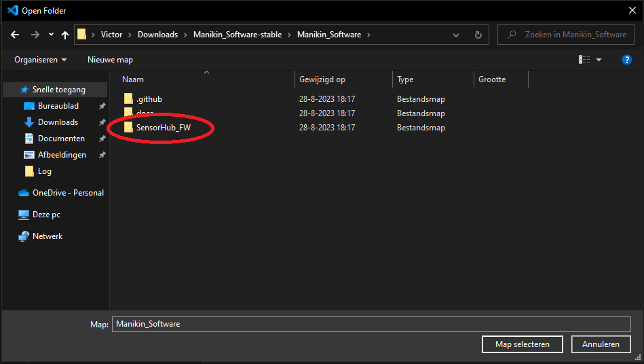Go back with the left arrow

15,35
